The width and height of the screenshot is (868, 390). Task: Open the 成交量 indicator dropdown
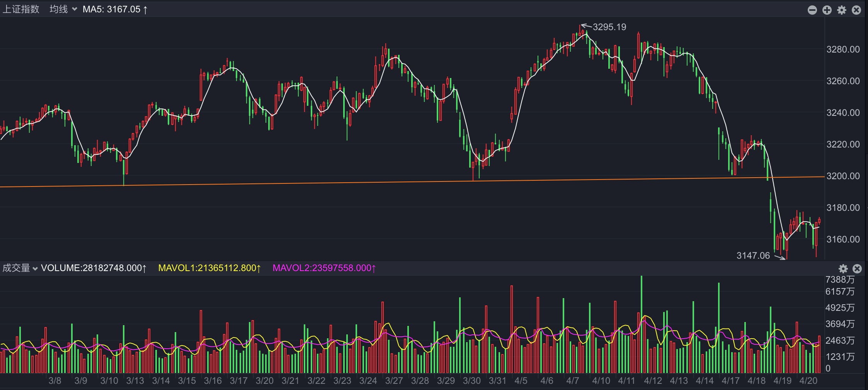(x=20, y=268)
